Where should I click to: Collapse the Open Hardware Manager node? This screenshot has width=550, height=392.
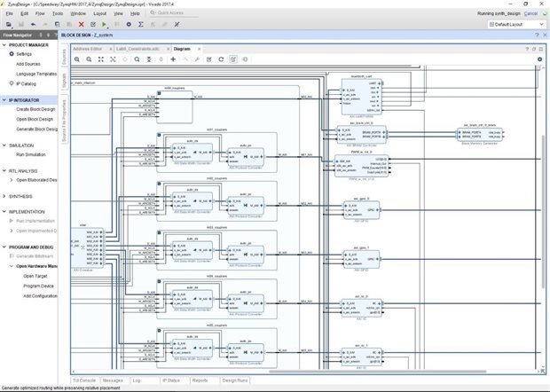click(x=11, y=266)
